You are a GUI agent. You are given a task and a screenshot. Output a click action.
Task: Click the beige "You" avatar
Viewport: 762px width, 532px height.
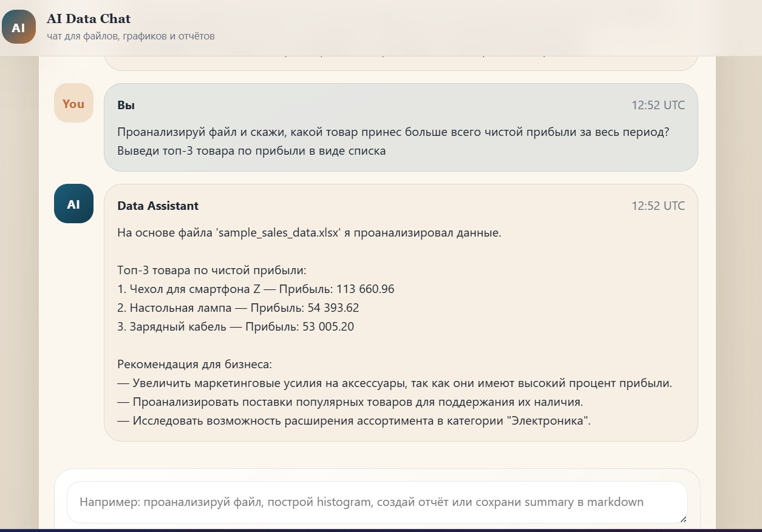(x=73, y=103)
